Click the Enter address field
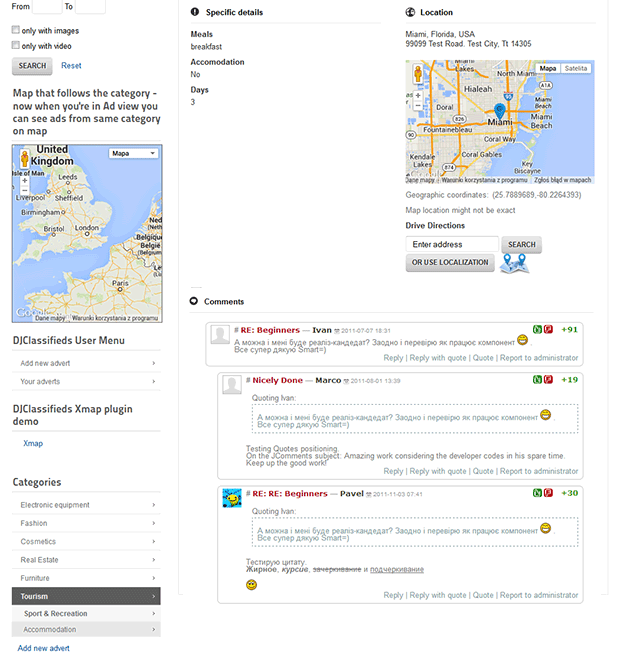 tap(452, 244)
